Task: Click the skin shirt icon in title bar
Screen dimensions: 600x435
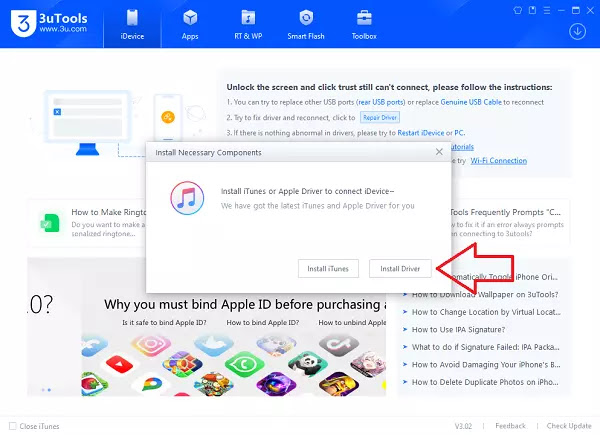Action: pos(518,10)
